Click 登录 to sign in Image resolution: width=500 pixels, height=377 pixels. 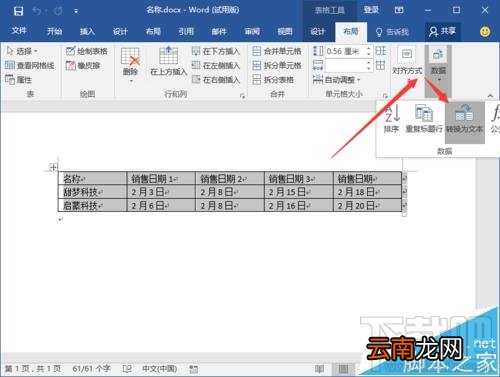[x=371, y=10]
